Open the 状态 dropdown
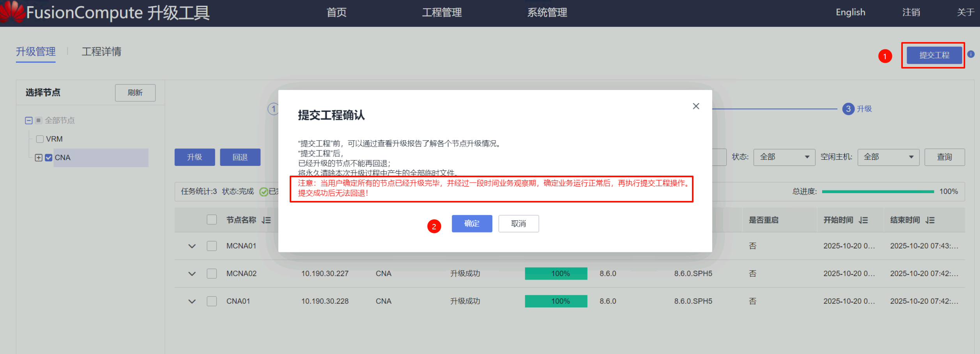The width and height of the screenshot is (980, 354). click(x=784, y=157)
